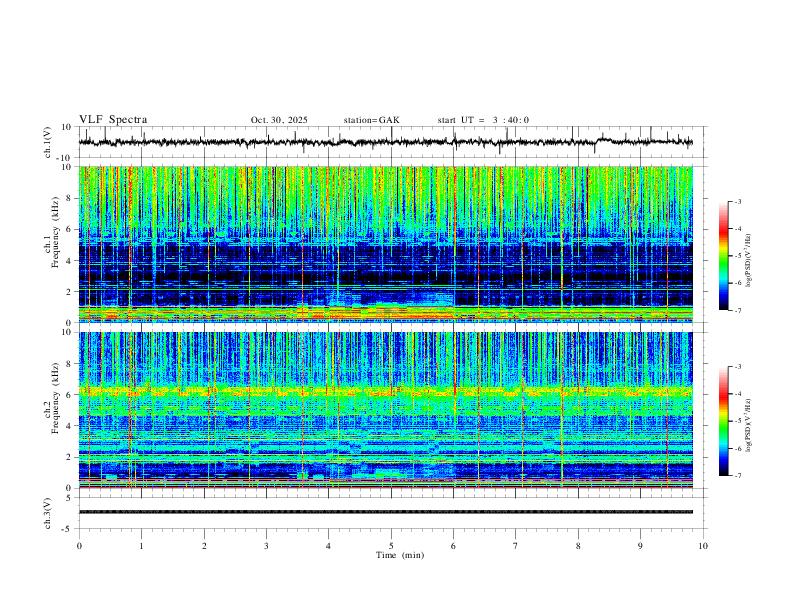Click the '-3' value on ch.1 colorbar
Screen dimensions: 792x612
pyautogui.click(x=737, y=201)
